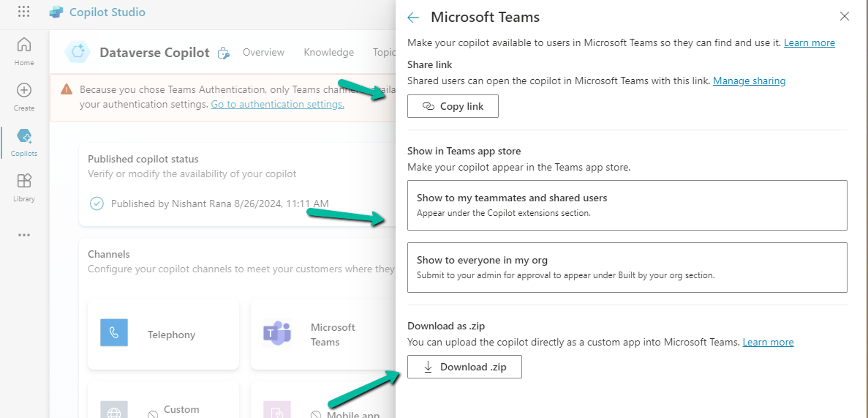Click the back arrow in Microsoft Teams panel
The height and width of the screenshot is (418, 868).
(413, 18)
